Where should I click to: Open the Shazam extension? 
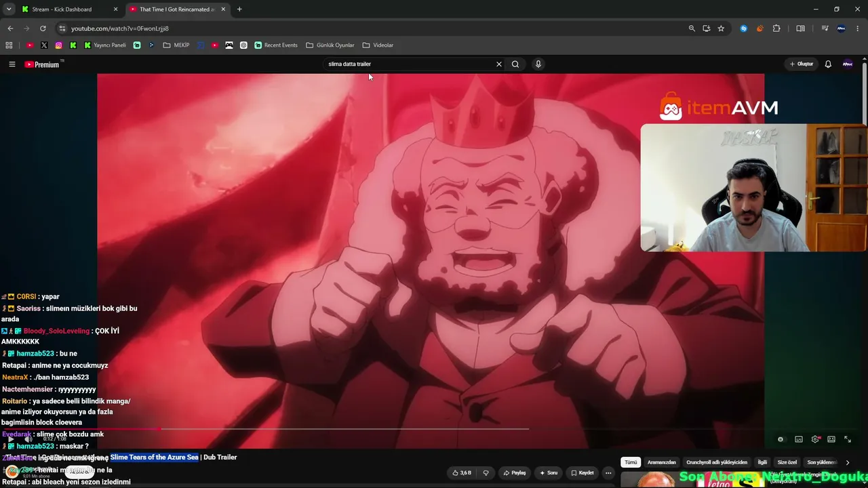tap(744, 28)
